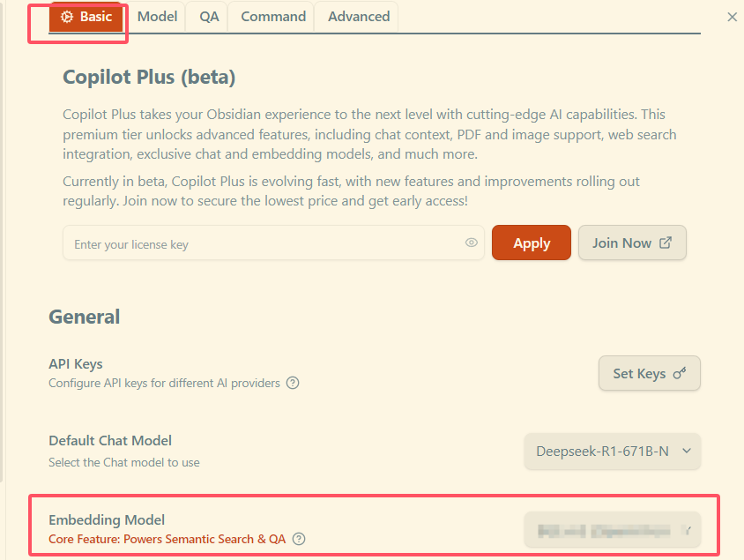Click the help icon beside API keys description
Screen dimensions: 744x560
coord(293,383)
